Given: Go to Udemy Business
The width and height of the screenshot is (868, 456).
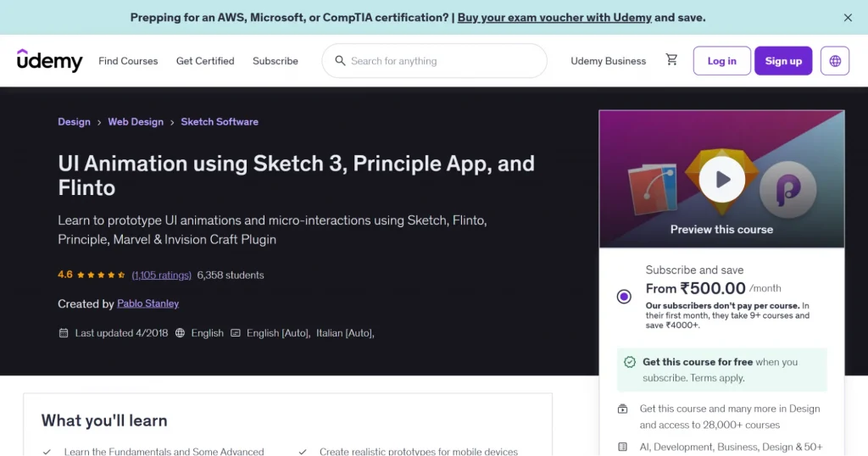Looking at the screenshot, I should [x=608, y=61].
